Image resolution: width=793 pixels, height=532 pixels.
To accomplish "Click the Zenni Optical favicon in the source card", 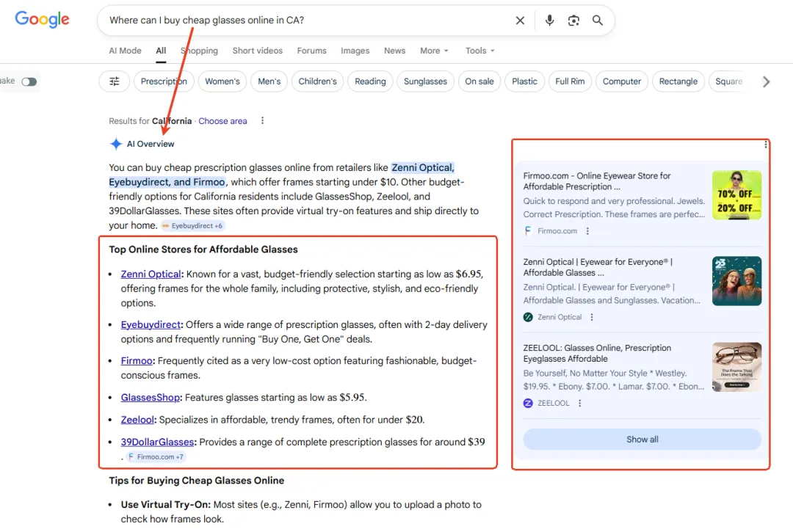I will pyautogui.click(x=528, y=317).
